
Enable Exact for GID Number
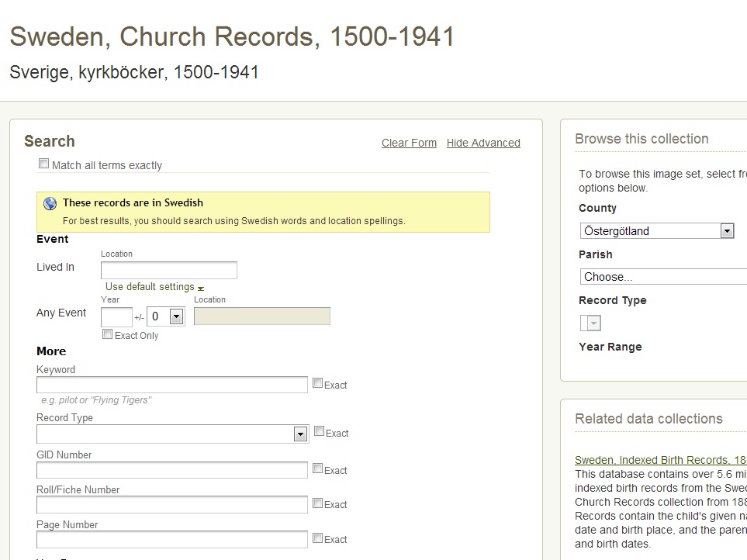317,467
